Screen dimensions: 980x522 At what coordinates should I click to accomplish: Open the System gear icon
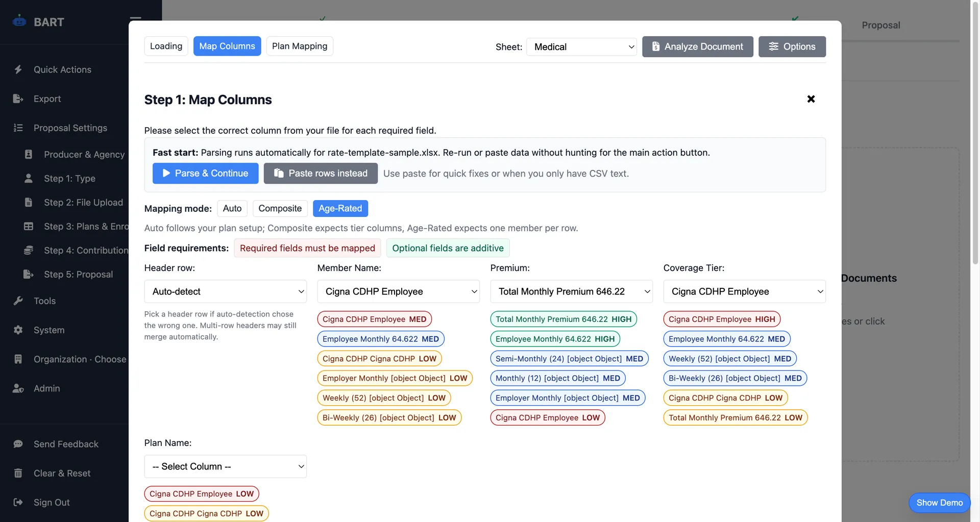(x=19, y=330)
